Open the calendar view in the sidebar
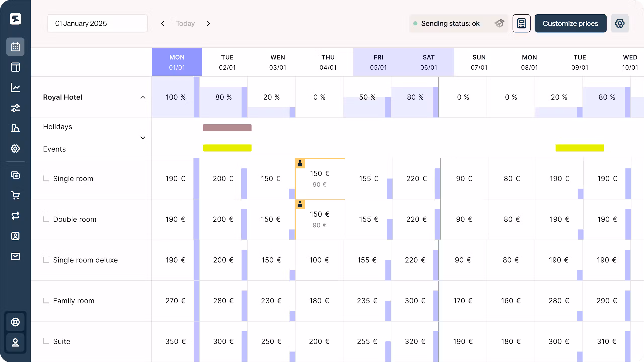This screenshot has width=644, height=362. tap(15, 47)
